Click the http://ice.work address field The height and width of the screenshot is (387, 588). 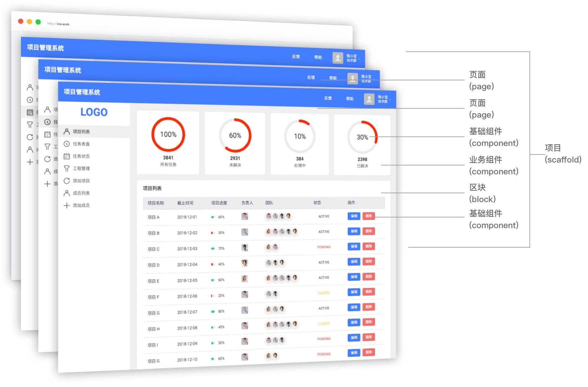coord(58,24)
